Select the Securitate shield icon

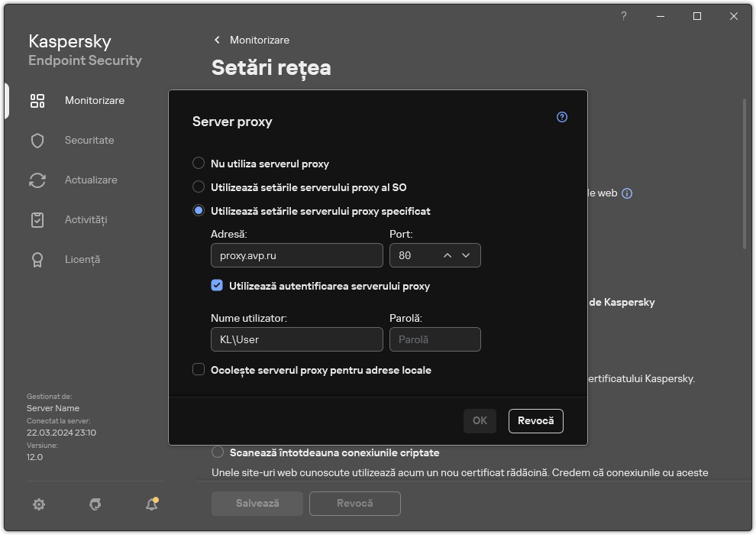pos(37,140)
